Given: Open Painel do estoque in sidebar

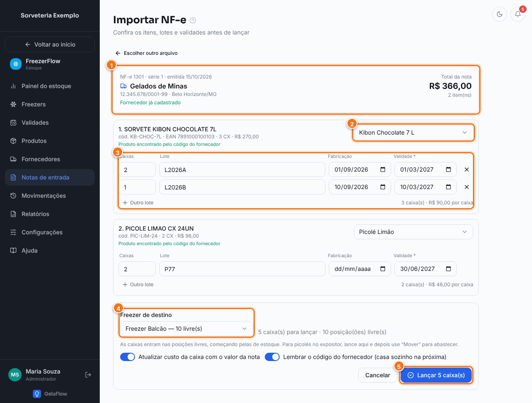Looking at the screenshot, I should tap(50, 86).
